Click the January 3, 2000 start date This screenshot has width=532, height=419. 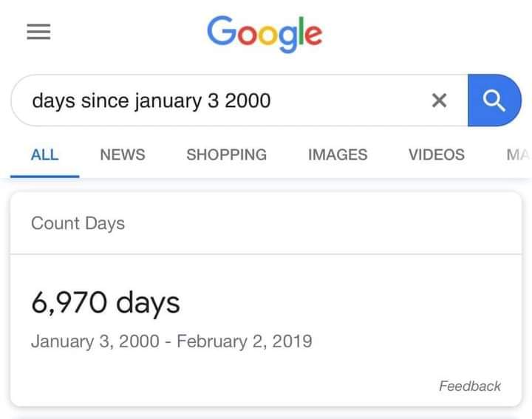tap(95, 341)
